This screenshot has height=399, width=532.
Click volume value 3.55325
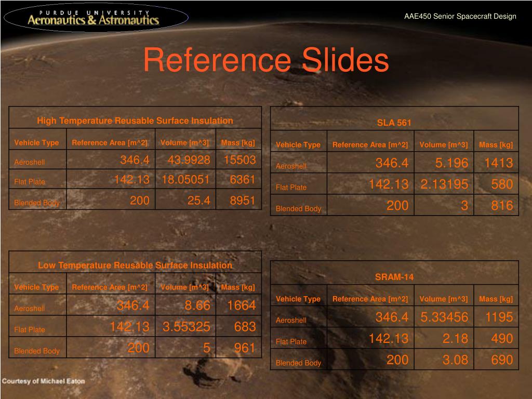[x=187, y=327]
